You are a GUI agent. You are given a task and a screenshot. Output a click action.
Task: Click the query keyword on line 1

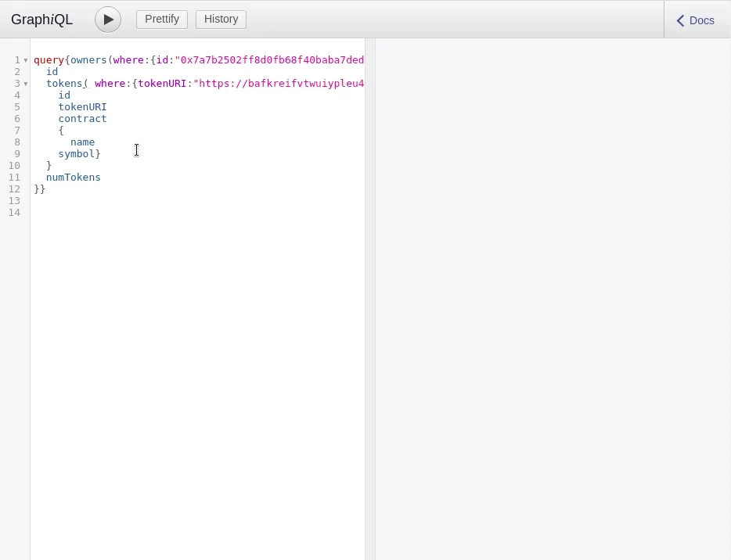pos(49,60)
